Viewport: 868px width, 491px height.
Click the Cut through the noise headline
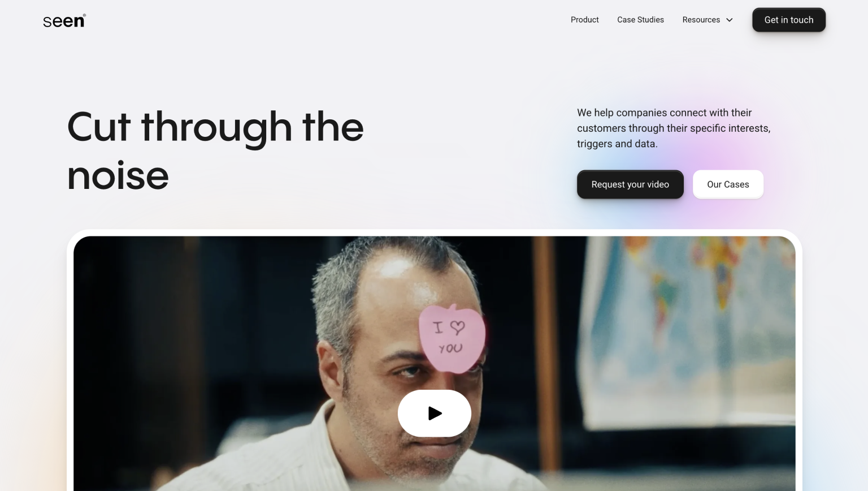pos(215,150)
